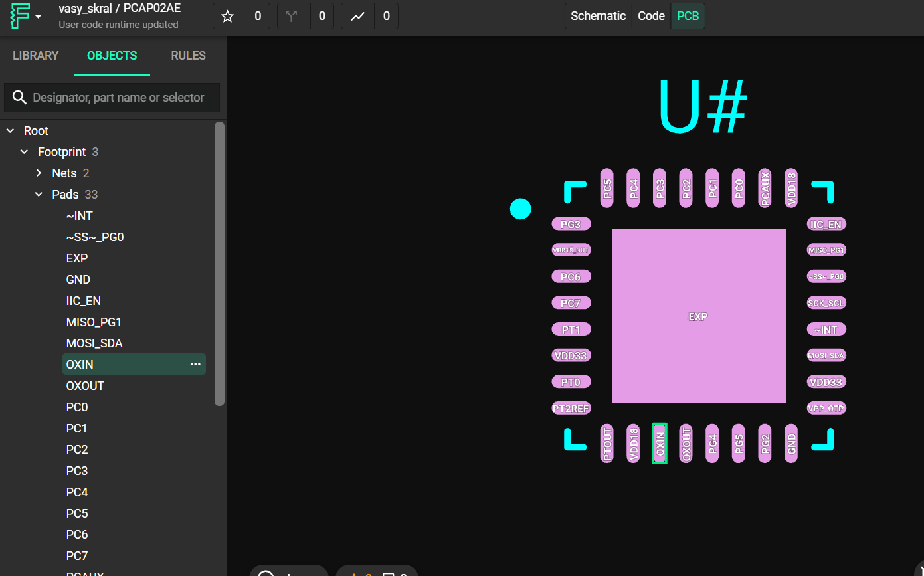Select PC2 in the pads list
Image resolution: width=924 pixels, height=576 pixels.
[x=77, y=450]
